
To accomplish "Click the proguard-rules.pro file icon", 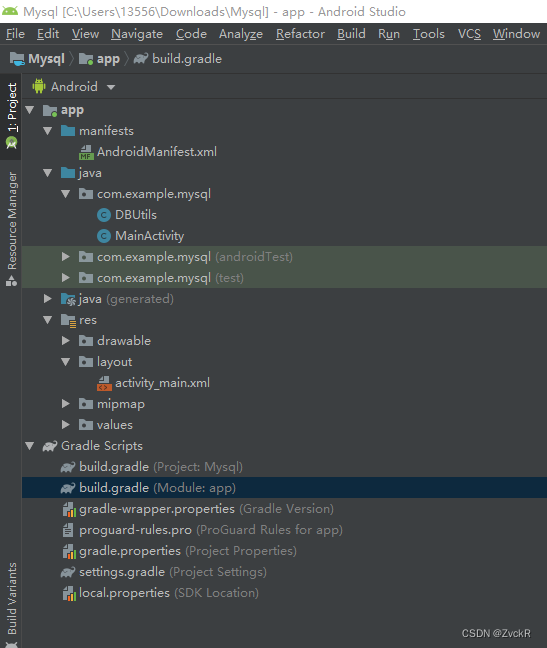I will pos(68,530).
